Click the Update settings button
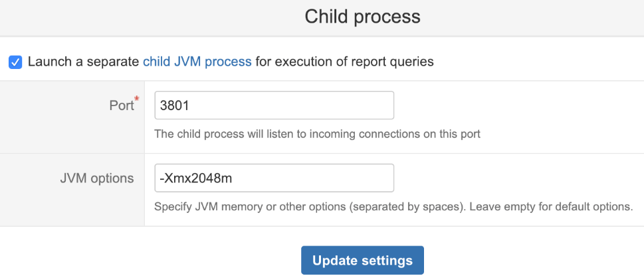 (x=362, y=260)
